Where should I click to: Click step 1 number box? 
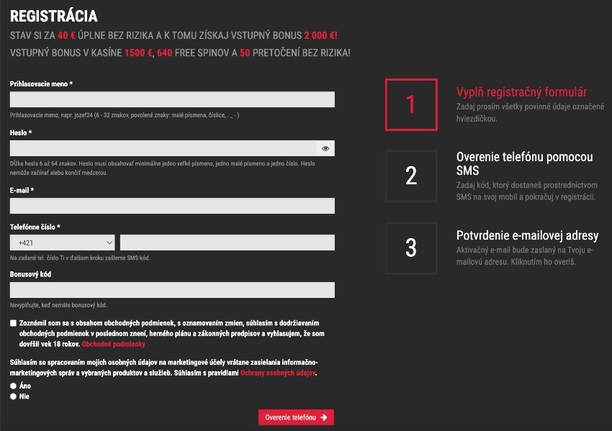pyautogui.click(x=411, y=105)
